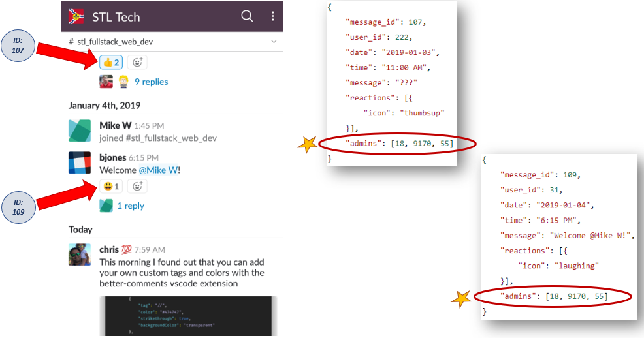Click bjones's avatar icon

coord(80,163)
